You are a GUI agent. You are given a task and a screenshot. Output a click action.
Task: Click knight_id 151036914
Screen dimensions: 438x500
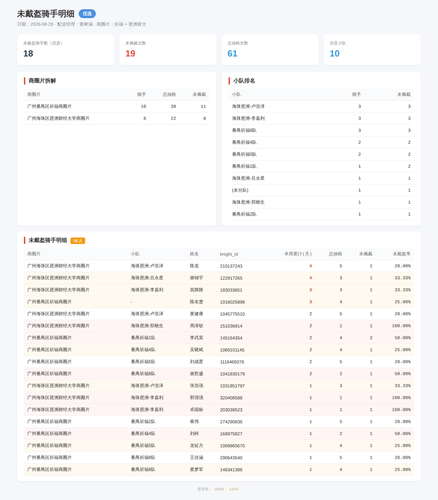pos(231,326)
